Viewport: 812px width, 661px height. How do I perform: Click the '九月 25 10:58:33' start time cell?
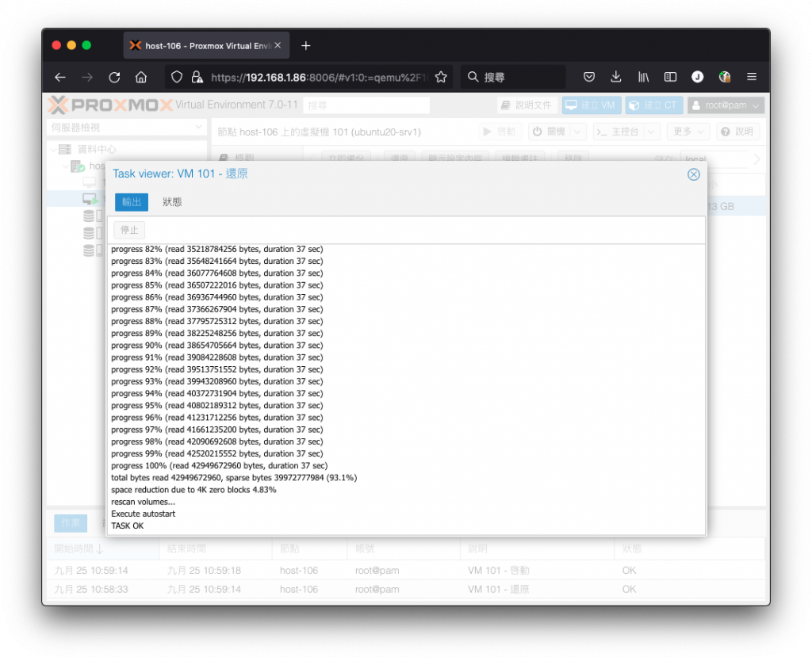tap(91, 589)
